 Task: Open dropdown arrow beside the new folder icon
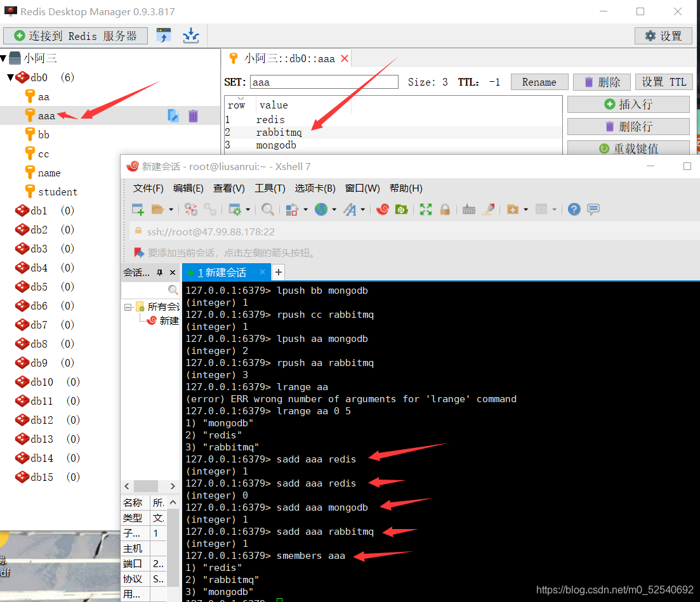pyautogui.click(x=525, y=209)
